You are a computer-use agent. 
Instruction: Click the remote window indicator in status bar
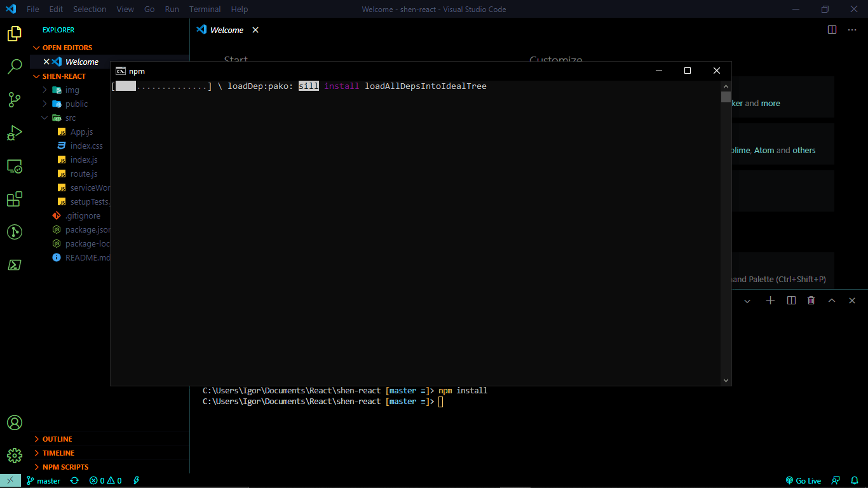[11, 481]
